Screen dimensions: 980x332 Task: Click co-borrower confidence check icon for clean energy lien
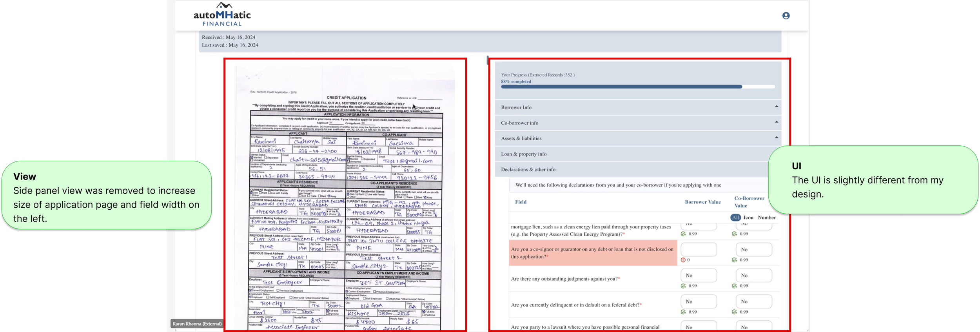[x=734, y=234]
